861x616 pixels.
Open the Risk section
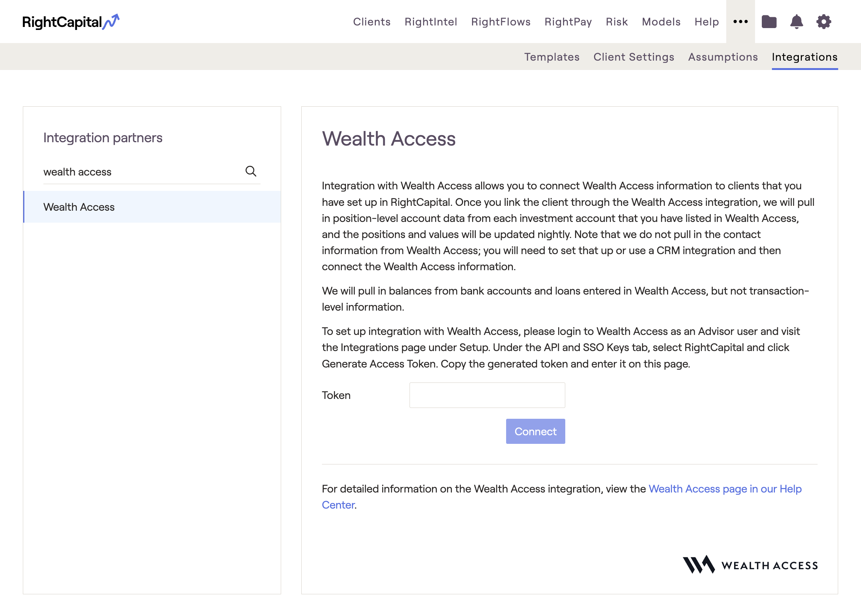pos(616,22)
